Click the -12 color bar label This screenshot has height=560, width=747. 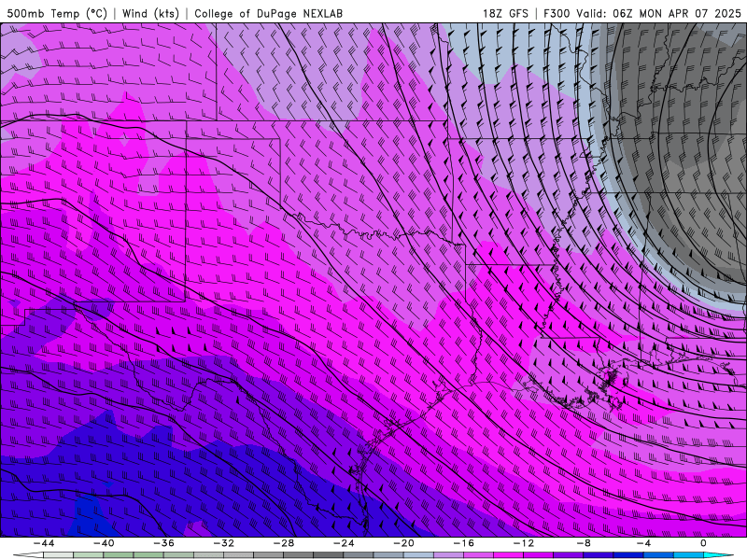tap(524, 543)
